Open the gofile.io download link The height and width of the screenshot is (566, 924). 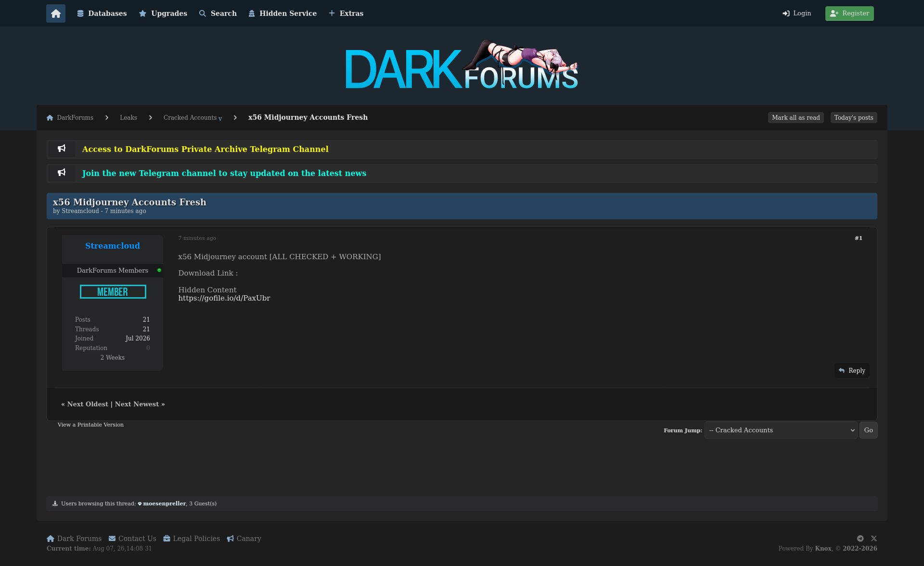(224, 298)
